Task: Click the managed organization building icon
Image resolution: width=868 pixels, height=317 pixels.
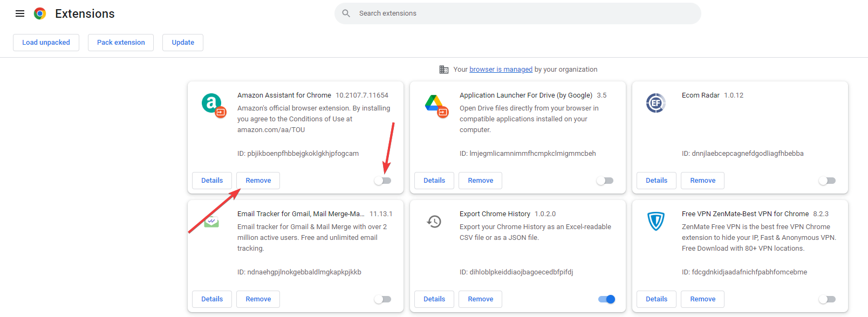Action: (x=444, y=70)
